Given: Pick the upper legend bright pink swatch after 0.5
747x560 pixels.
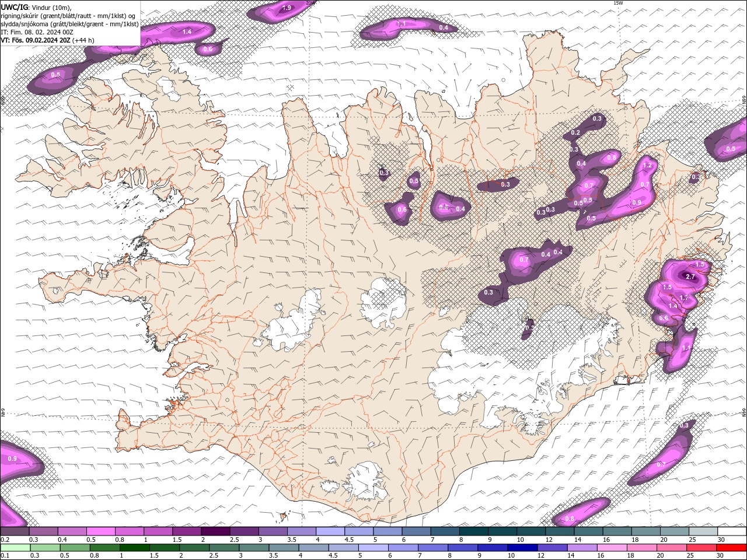Looking at the screenshot, I should 101,531.
